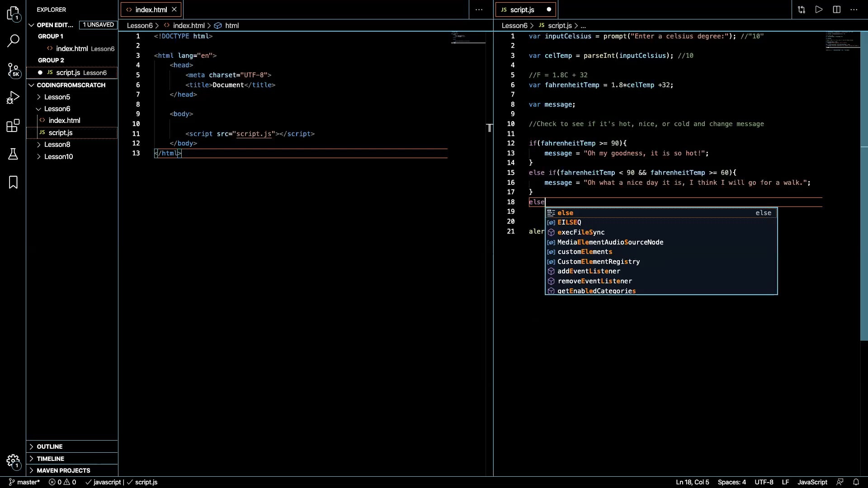Open the Bookmarks view icon
868x488 pixels.
click(13, 182)
